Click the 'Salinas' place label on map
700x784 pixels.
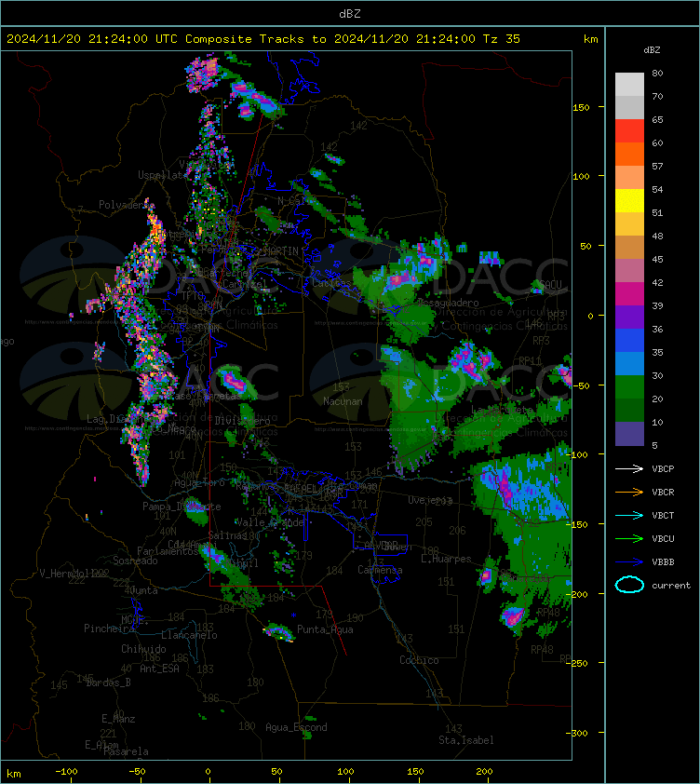pyautogui.click(x=227, y=535)
